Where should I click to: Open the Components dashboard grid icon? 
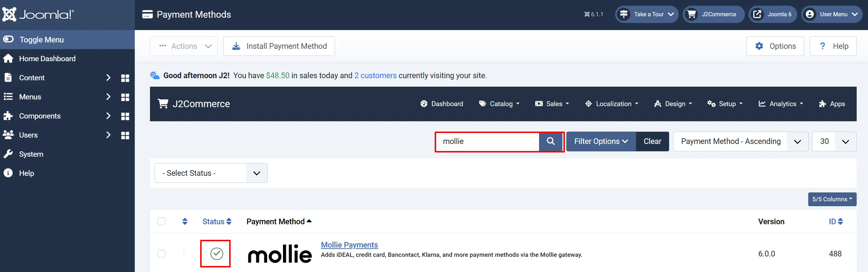pyautogui.click(x=125, y=116)
